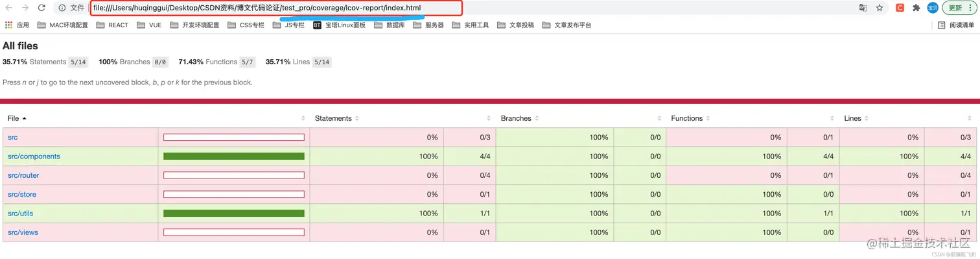The width and height of the screenshot is (980, 259).
Task: Open the src/views coverage link
Action: [23, 232]
